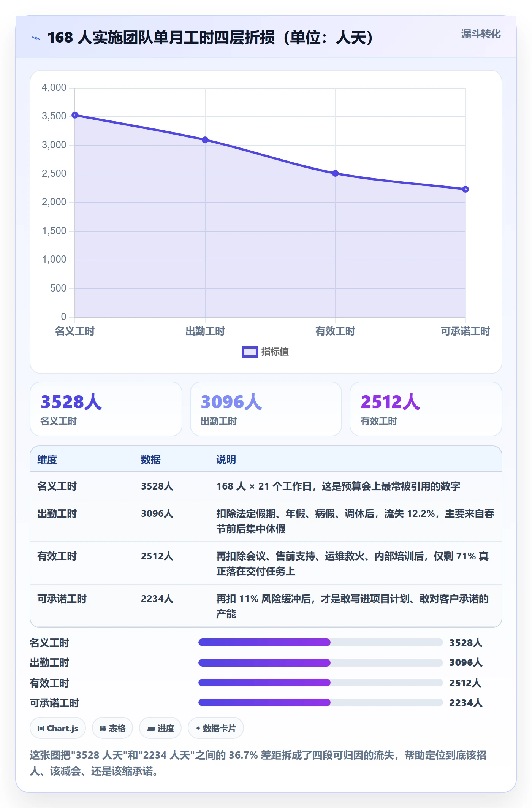Click the 2,500 y-axis label

[54, 174]
